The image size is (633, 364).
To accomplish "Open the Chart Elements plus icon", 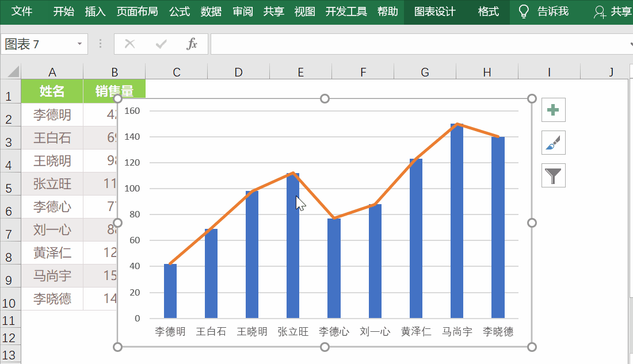I will [x=553, y=109].
